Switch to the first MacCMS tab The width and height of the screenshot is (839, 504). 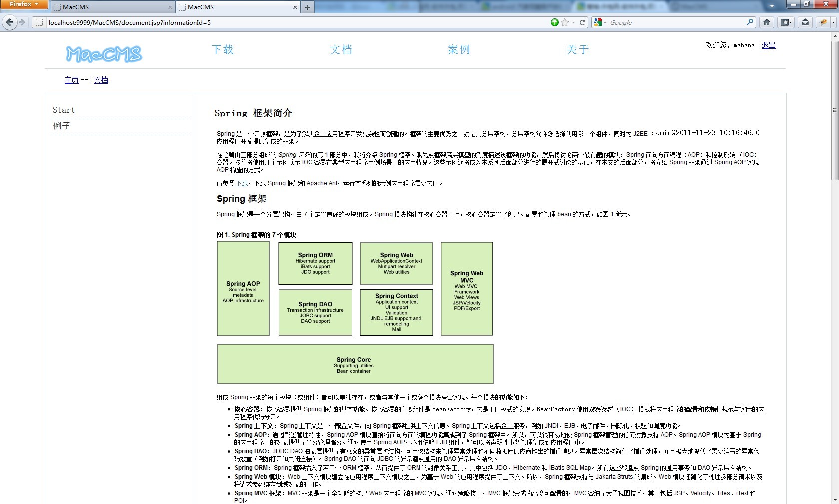112,7
